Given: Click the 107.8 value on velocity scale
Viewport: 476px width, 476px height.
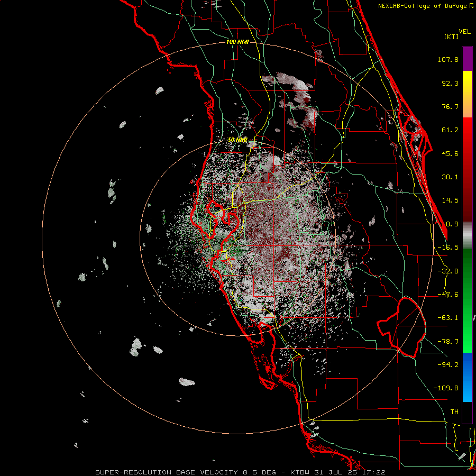Looking at the screenshot, I should point(448,59).
